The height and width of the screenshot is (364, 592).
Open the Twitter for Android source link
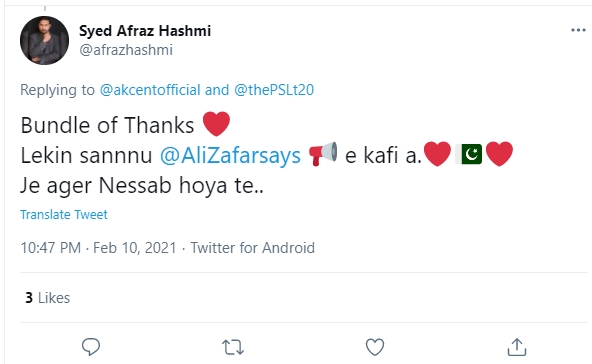[x=253, y=248]
